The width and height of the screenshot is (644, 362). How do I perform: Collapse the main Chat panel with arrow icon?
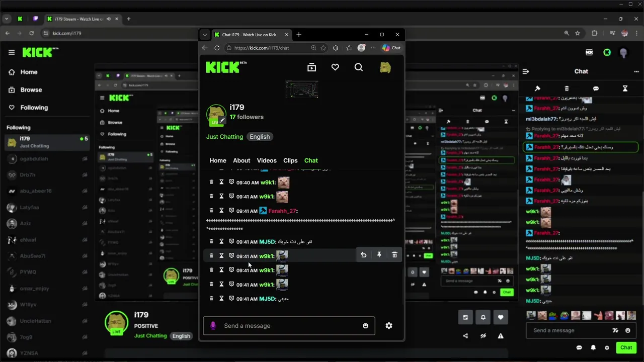[x=526, y=71]
